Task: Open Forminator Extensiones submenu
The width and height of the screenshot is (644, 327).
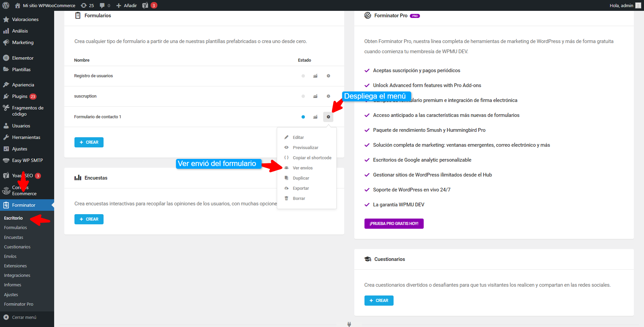Action: point(16,266)
